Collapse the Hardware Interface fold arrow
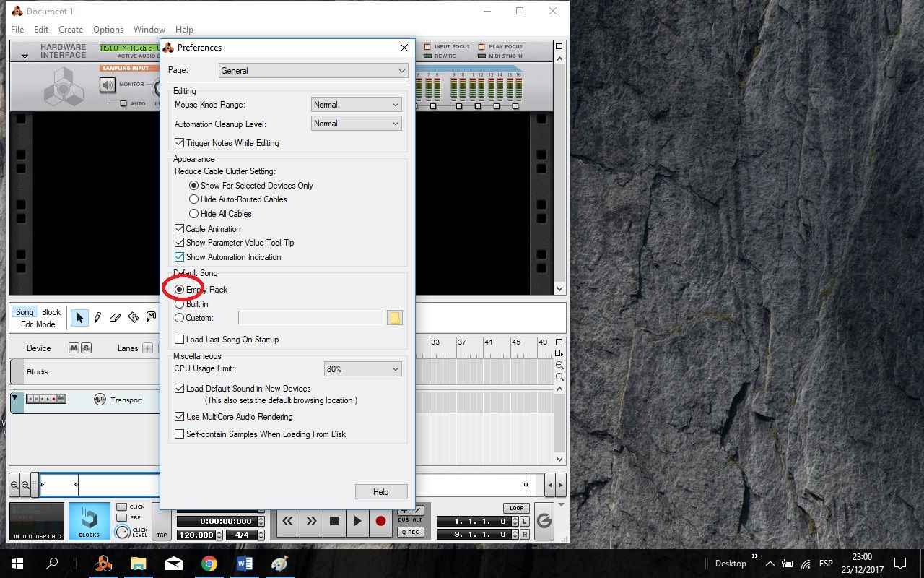 point(24,56)
